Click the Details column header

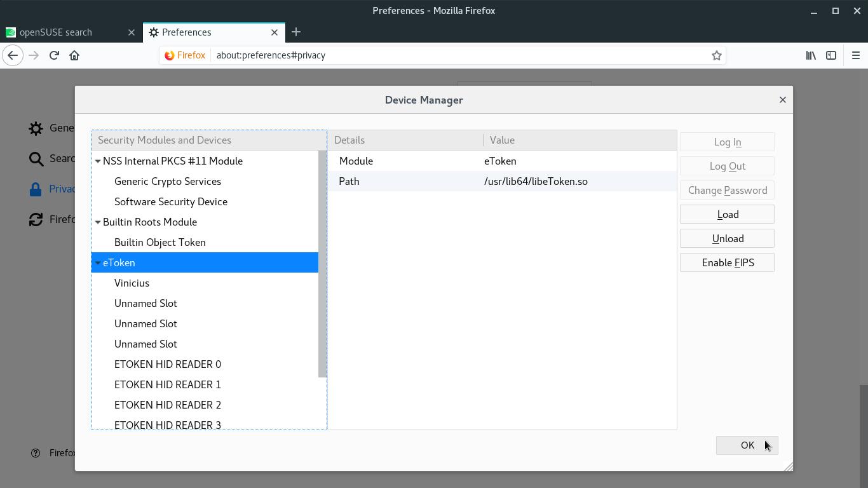[406, 140]
